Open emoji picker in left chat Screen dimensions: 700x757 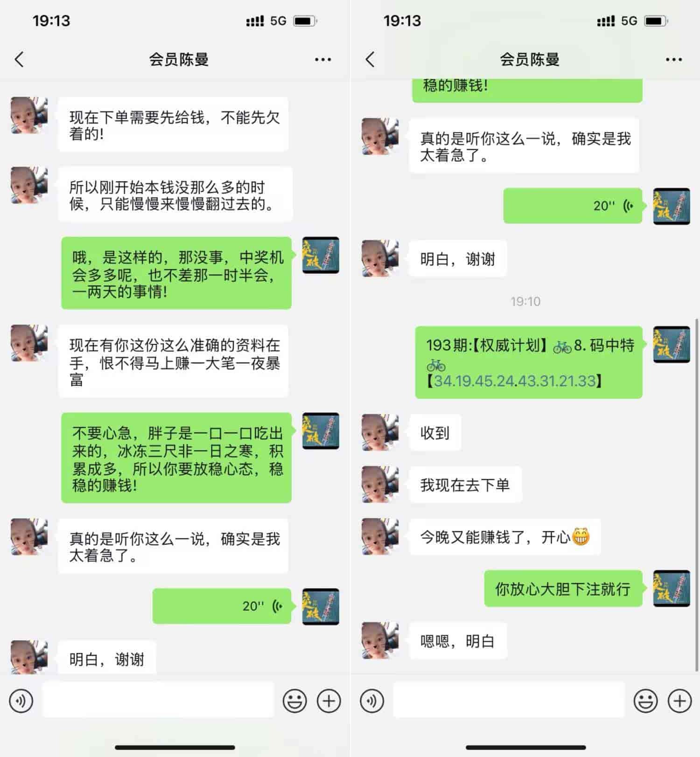pyautogui.click(x=295, y=700)
